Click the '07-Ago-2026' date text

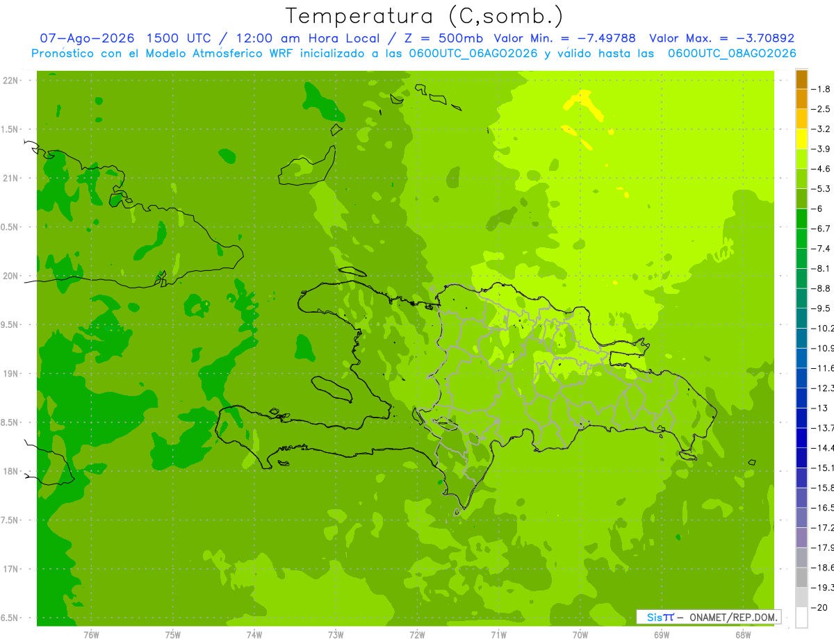(x=87, y=38)
